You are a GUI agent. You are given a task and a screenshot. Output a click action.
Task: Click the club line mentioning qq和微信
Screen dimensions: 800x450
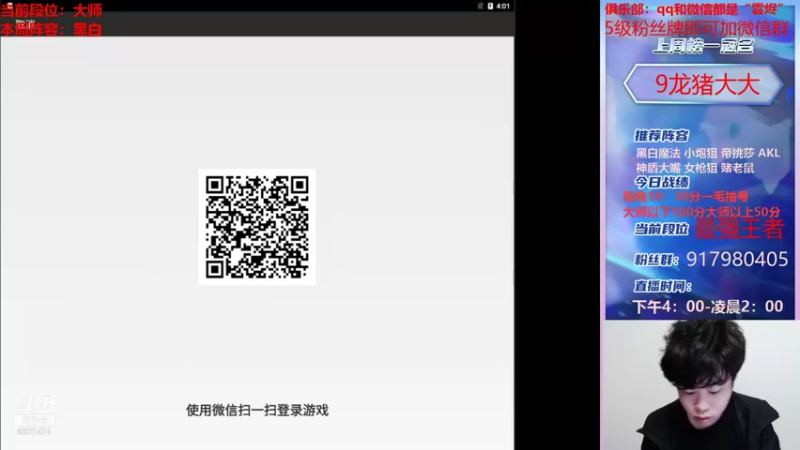(694, 9)
